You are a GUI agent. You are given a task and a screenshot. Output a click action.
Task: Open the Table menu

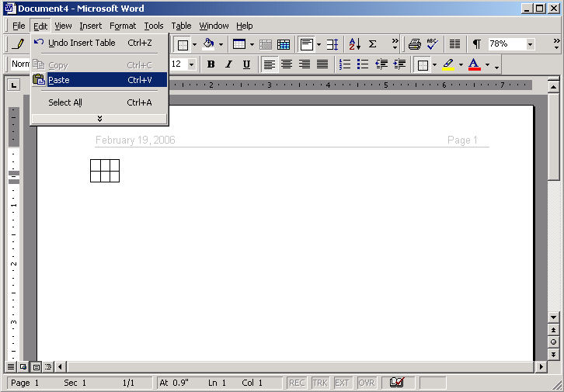coord(181,26)
